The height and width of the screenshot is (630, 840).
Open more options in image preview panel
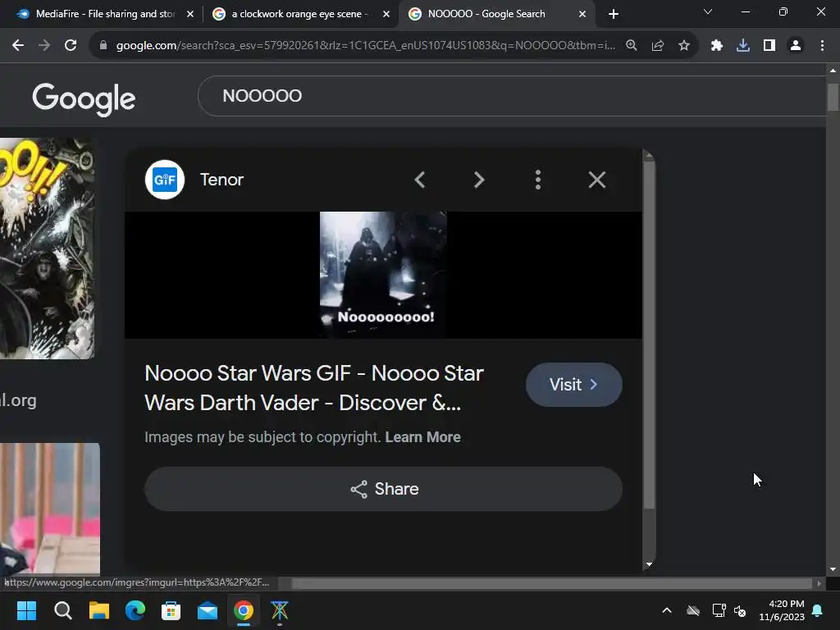pos(538,180)
